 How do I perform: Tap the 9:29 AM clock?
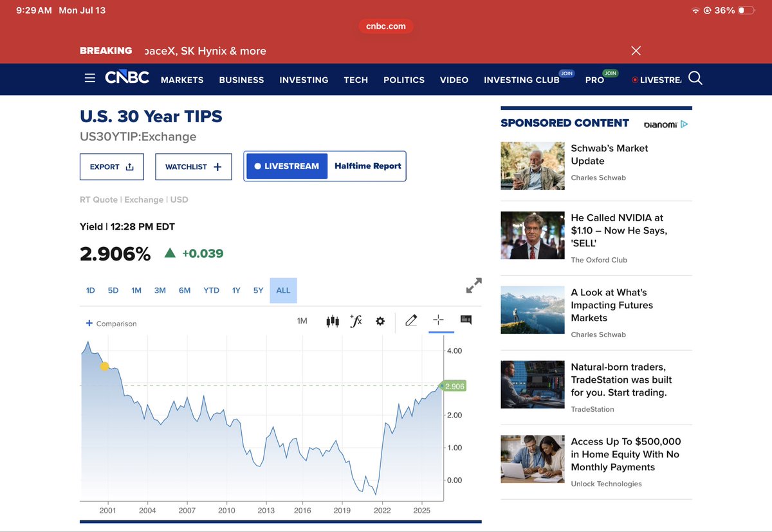pos(33,10)
